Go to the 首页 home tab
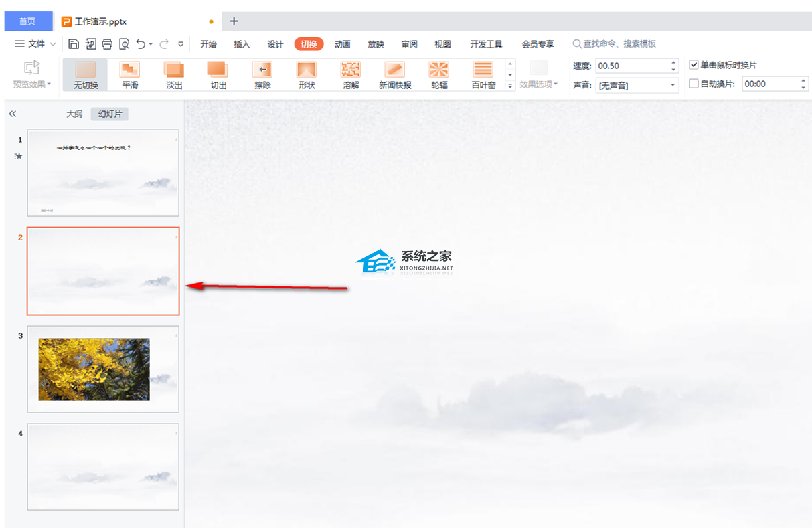The image size is (812, 528). coord(27,21)
